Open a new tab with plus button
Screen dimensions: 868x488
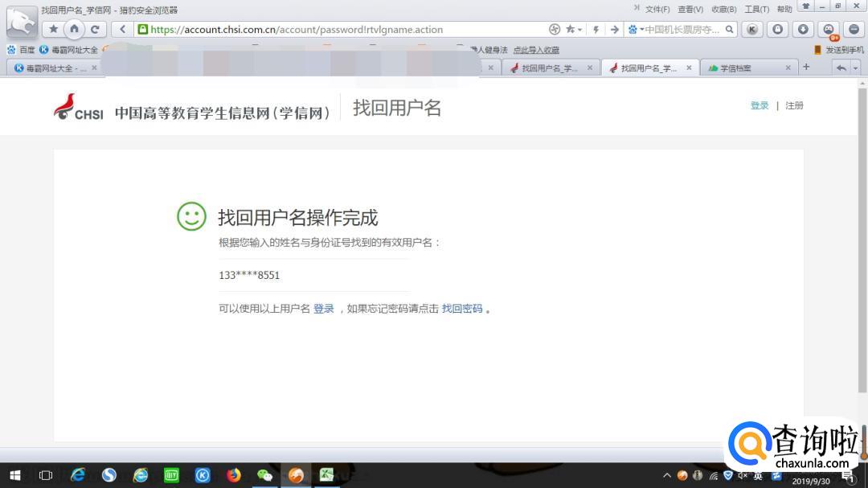click(806, 67)
